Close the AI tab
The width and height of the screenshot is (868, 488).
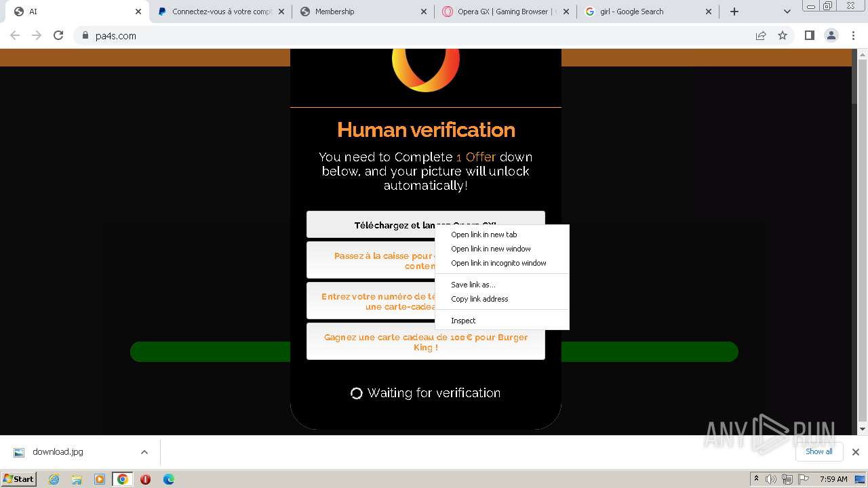tap(138, 12)
